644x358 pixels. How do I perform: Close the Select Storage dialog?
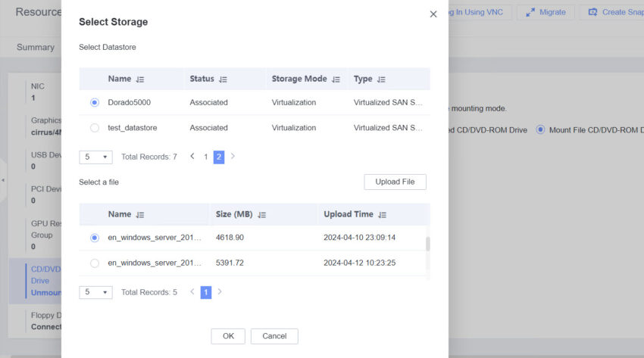click(433, 14)
